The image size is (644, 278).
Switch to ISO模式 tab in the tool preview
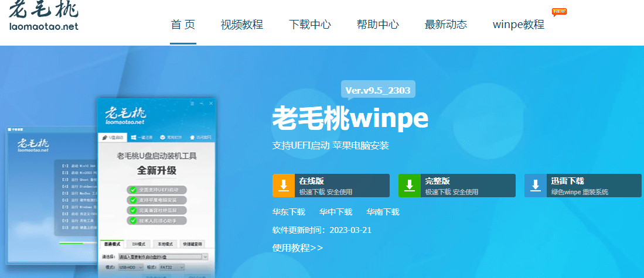[138, 244]
